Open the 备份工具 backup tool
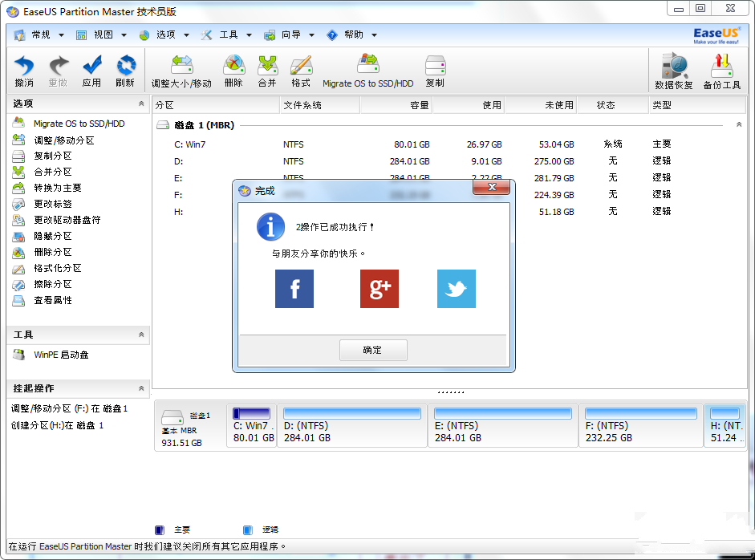This screenshot has width=755, height=560. (x=722, y=71)
